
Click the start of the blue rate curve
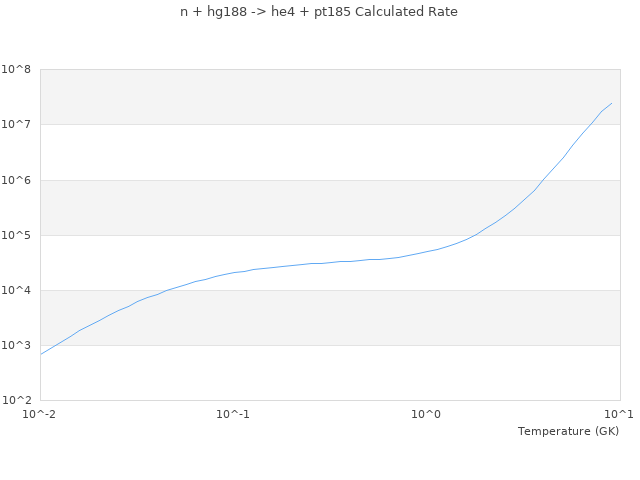[41, 354]
